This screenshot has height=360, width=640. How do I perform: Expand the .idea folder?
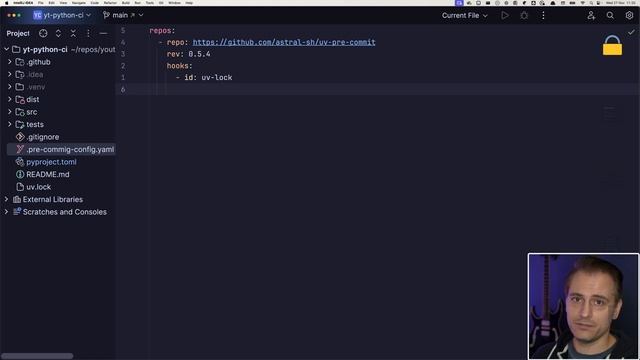pyautogui.click(x=9, y=74)
